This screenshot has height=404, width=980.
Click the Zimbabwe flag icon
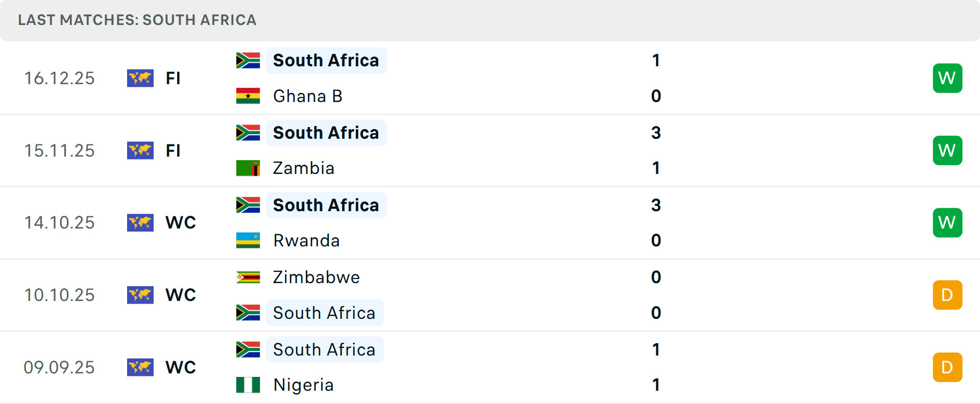tap(248, 277)
